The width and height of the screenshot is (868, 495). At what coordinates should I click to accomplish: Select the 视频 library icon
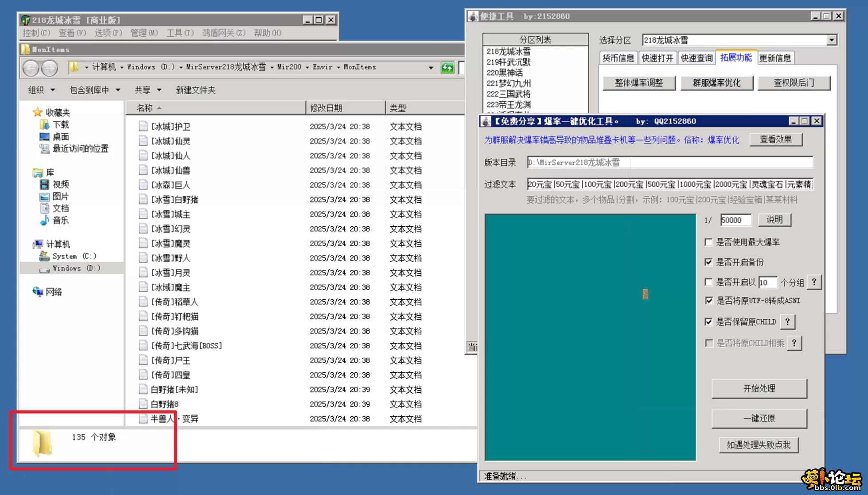44,184
